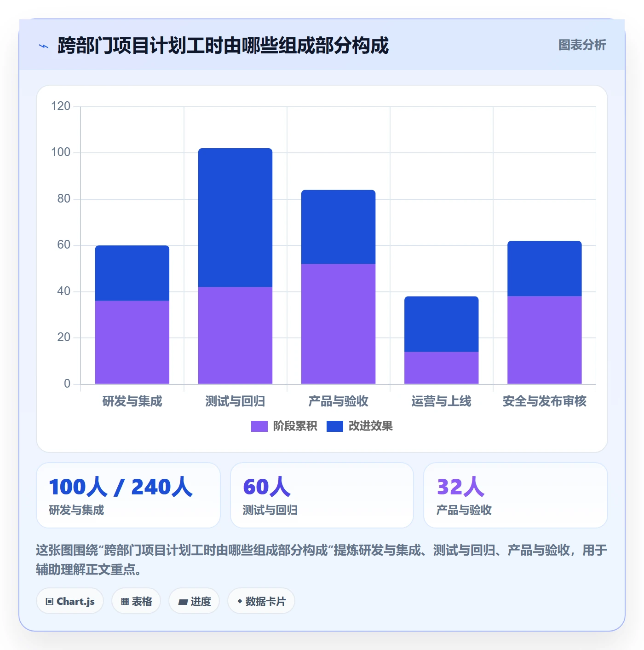Select the 数据卡片 tag chip
Image resolution: width=644 pixels, height=650 pixels.
261,601
